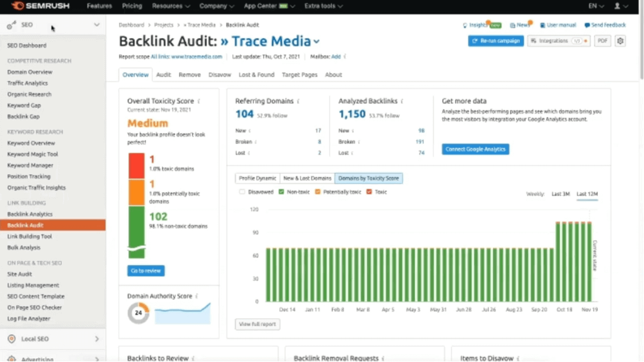Screen dimensions: 644x362
Task: Click the Go to review button
Action: 146,271
